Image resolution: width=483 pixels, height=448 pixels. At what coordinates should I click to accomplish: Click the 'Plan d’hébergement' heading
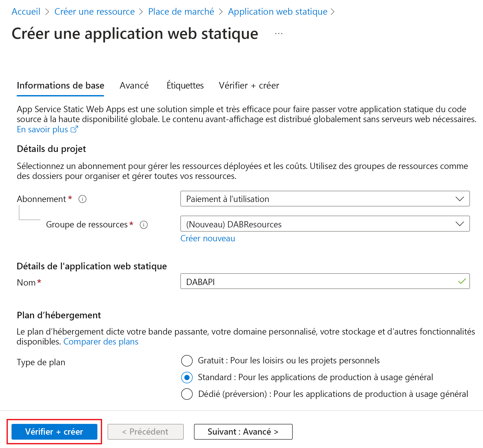click(x=59, y=315)
